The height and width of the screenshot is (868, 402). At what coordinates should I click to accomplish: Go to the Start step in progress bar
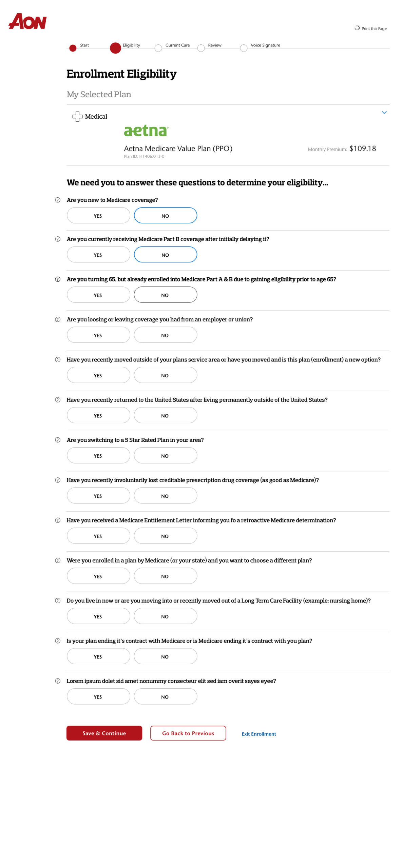(x=73, y=48)
